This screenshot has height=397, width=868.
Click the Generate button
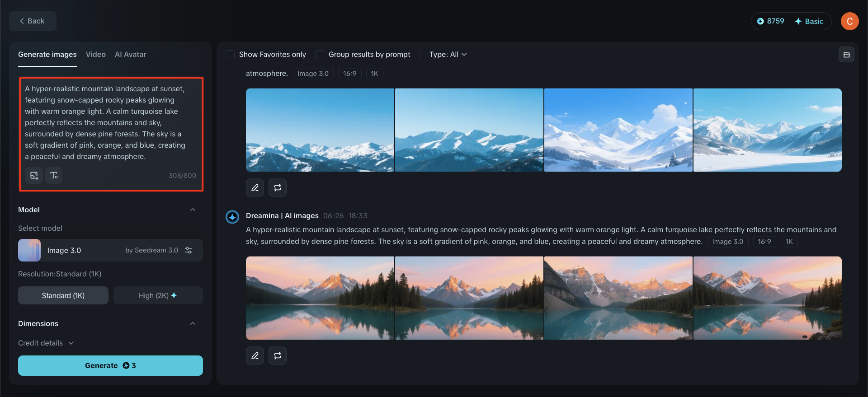coord(110,365)
